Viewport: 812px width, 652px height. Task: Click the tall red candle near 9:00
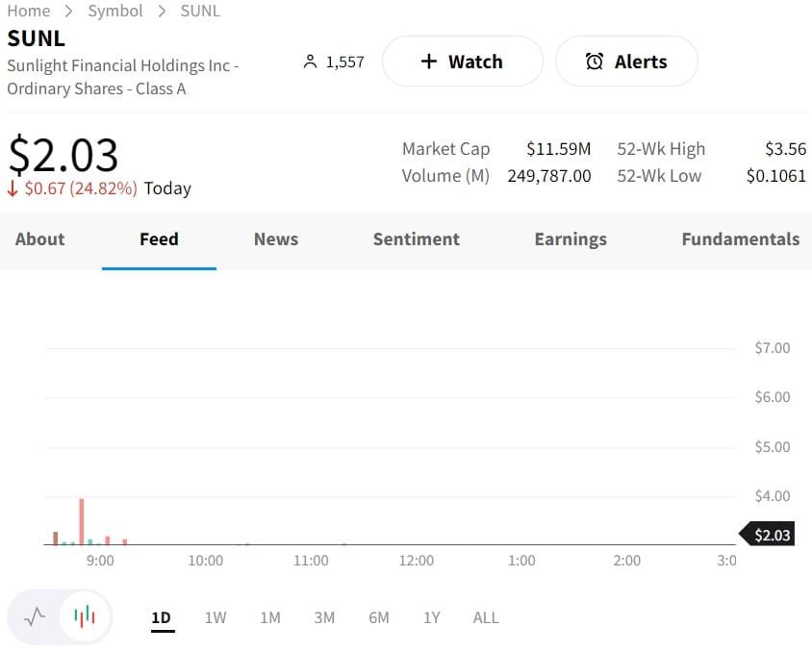(82, 521)
